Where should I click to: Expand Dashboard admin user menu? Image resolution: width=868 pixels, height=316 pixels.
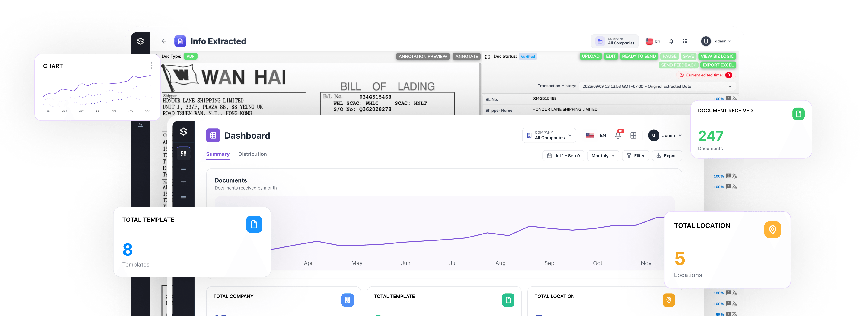(665, 136)
